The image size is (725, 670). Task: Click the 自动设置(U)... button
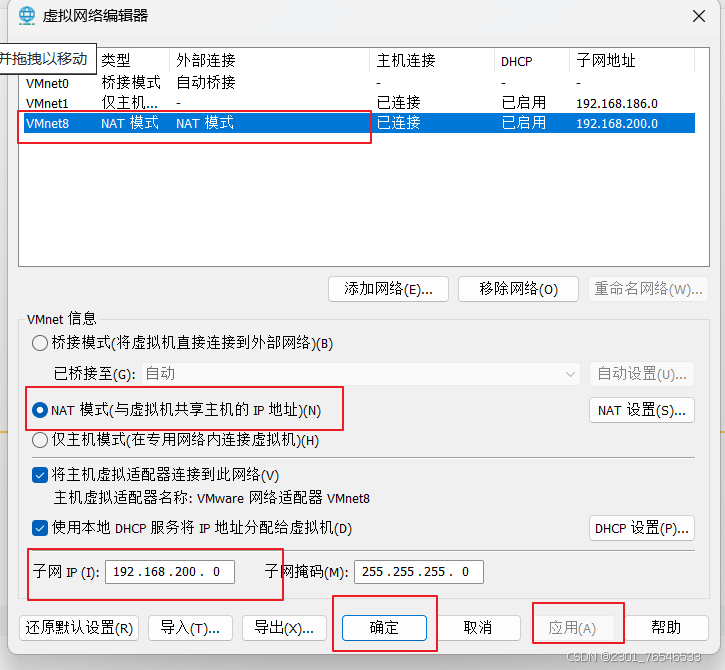click(642, 374)
